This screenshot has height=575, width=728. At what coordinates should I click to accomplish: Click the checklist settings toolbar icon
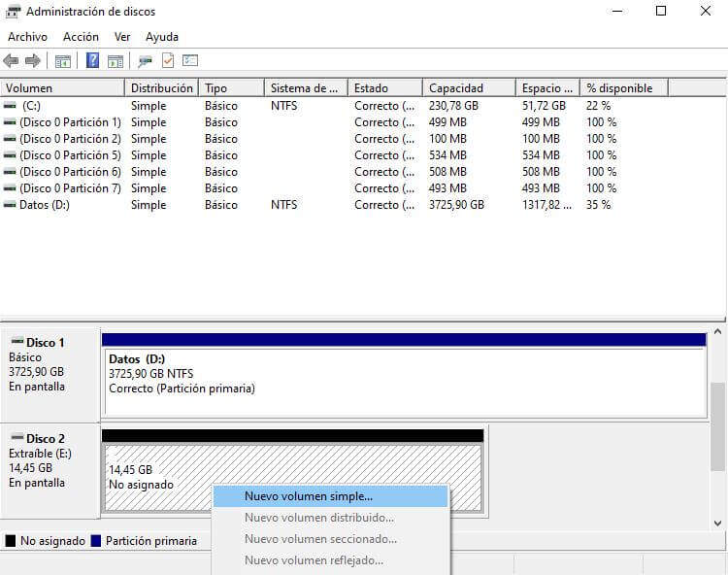190,60
